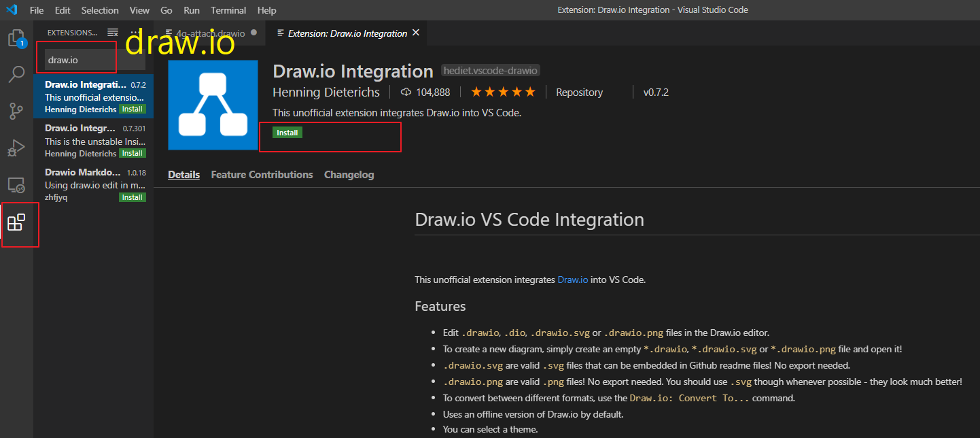
Task: Open the Run and Debug view
Action: tap(16, 148)
